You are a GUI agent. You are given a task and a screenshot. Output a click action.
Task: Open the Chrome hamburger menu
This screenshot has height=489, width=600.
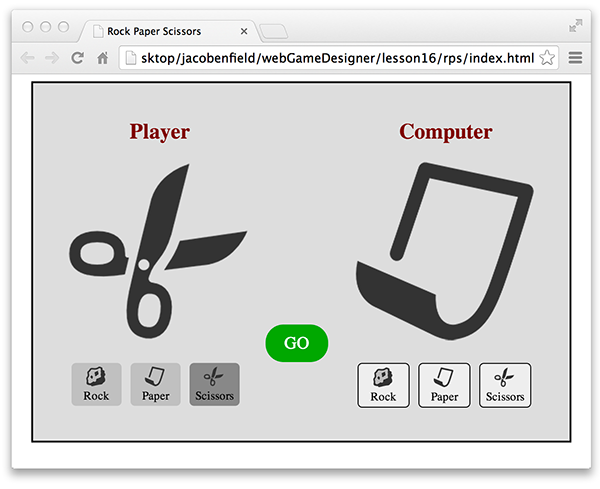coord(575,58)
